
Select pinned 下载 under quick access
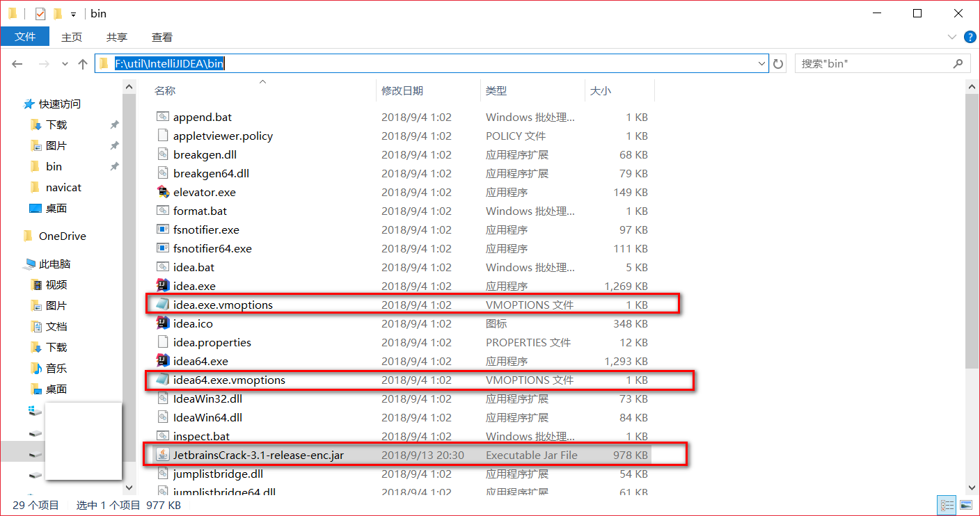pos(56,124)
